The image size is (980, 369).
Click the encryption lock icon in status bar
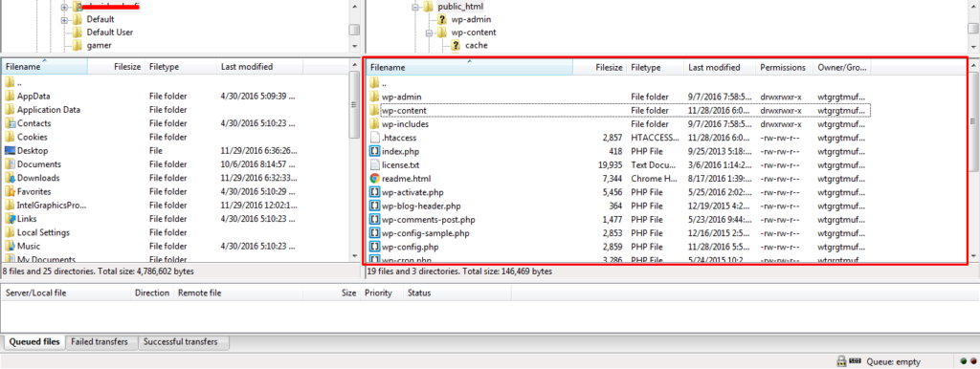coord(842,361)
